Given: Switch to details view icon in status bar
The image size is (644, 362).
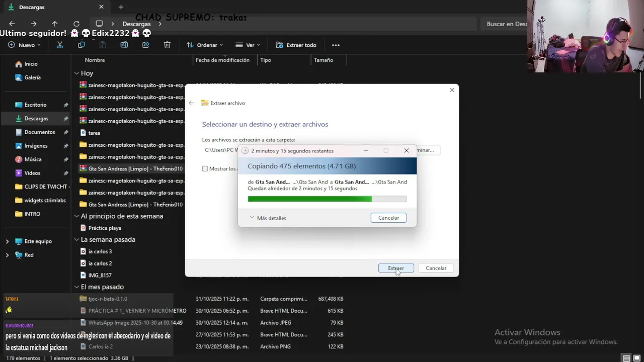Looking at the screenshot, I should click(626, 358).
